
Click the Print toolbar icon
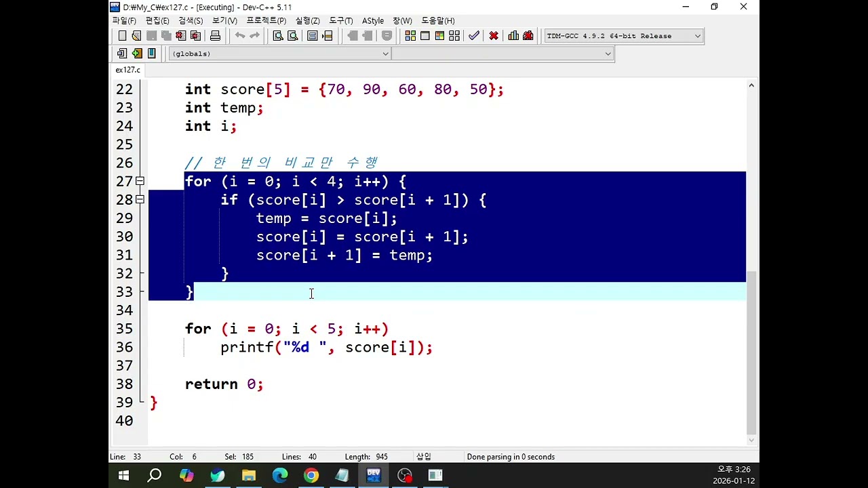(215, 36)
